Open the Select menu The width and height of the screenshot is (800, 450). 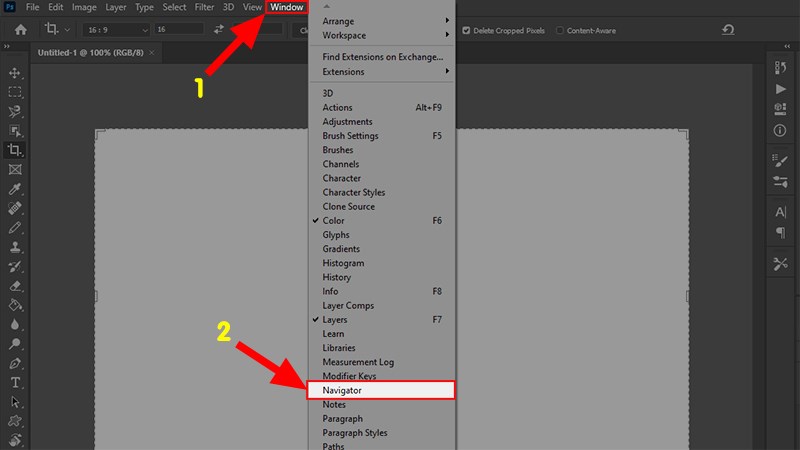(174, 7)
